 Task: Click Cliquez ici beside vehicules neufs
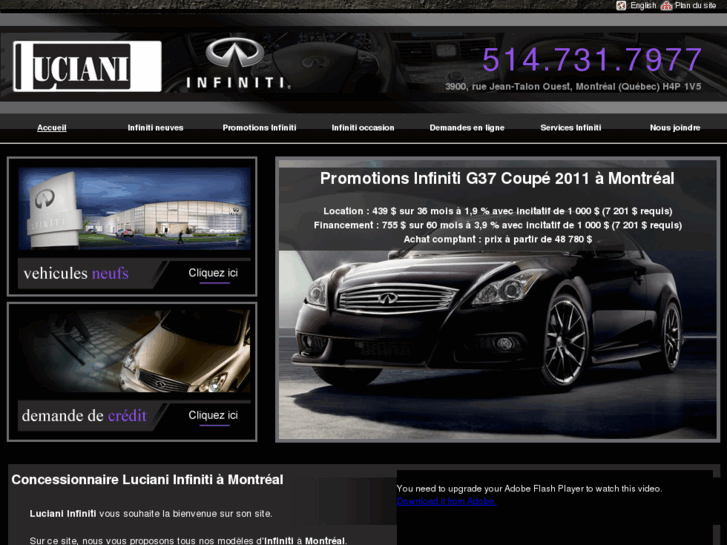point(213,273)
